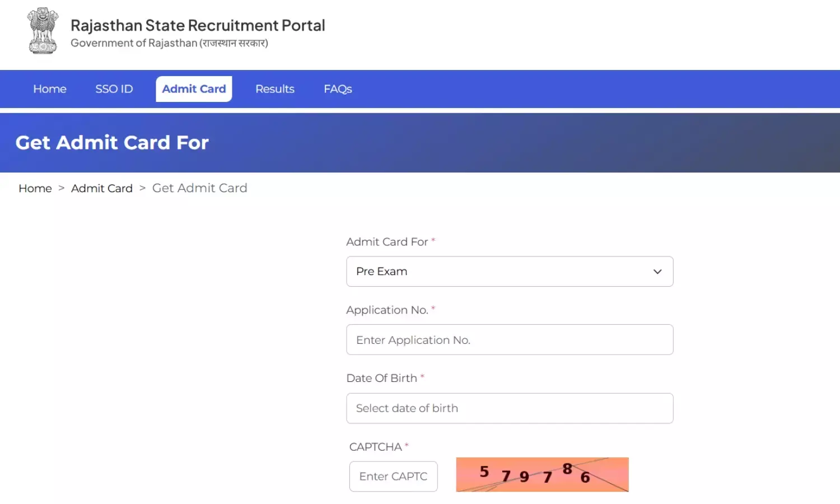Click the Get Admit Card For banner heading
Viewport: 840px width, 504px height.
coord(112,143)
